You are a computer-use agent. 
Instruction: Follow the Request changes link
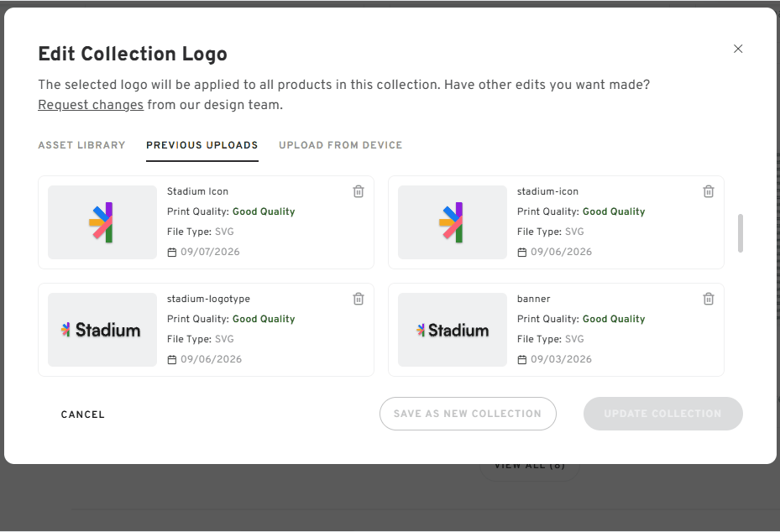91,105
